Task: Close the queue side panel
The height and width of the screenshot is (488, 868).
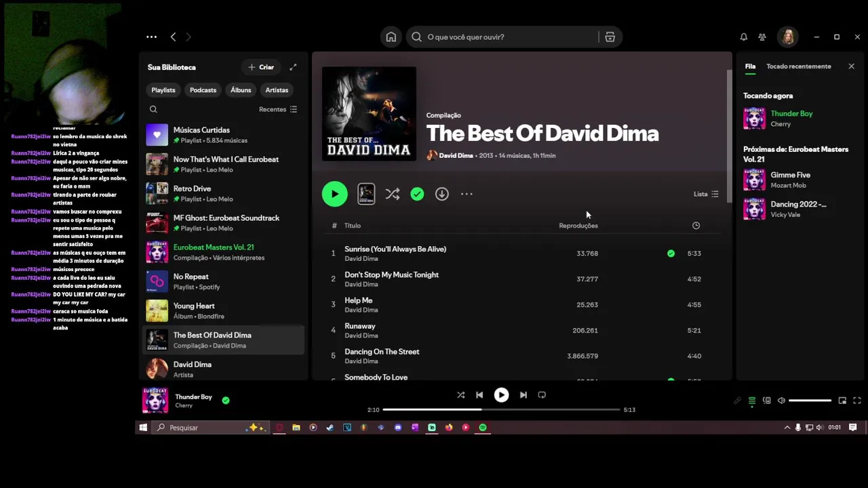Action: [851, 66]
